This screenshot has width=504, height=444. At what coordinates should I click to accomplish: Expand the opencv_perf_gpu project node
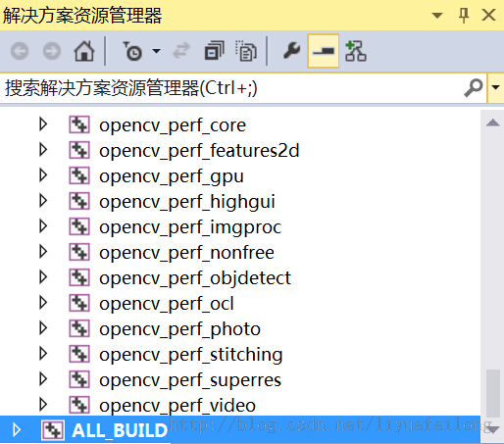[x=43, y=175]
